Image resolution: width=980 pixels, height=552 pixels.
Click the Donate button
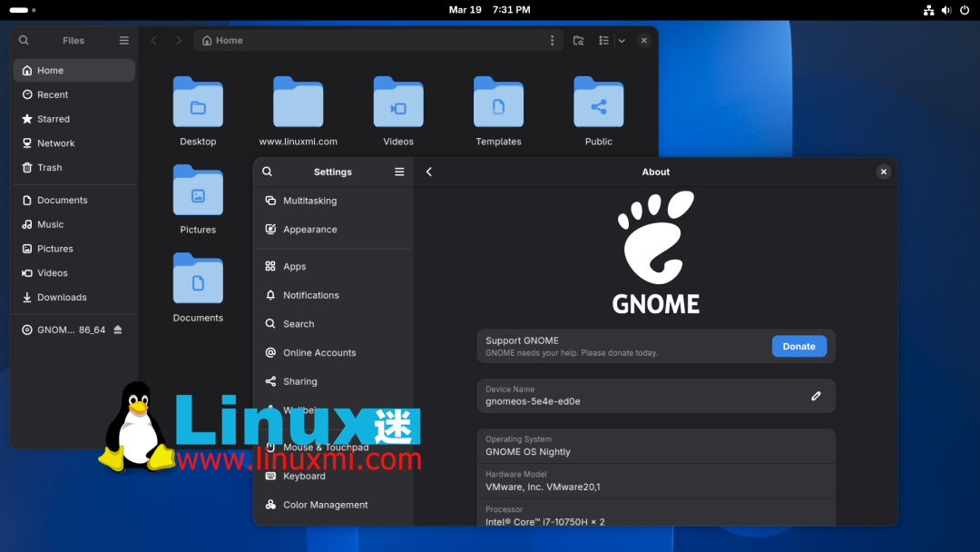[799, 346]
